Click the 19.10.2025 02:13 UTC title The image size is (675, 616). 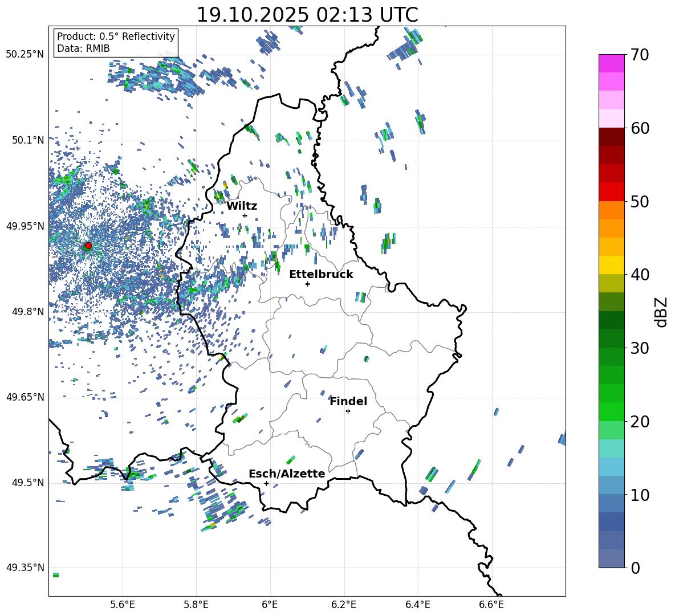[x=307, y=14]
